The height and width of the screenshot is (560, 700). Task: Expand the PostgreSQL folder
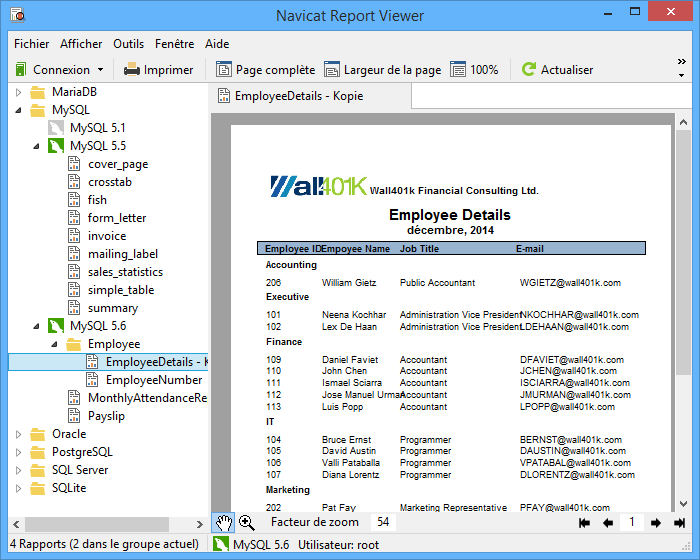pyautogui.click(x=18, y=452)
